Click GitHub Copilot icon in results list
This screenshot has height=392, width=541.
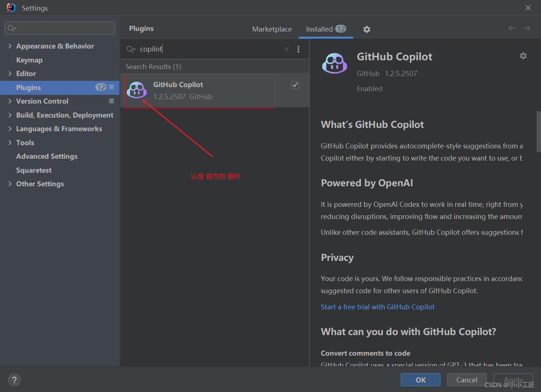click(137, 90)
